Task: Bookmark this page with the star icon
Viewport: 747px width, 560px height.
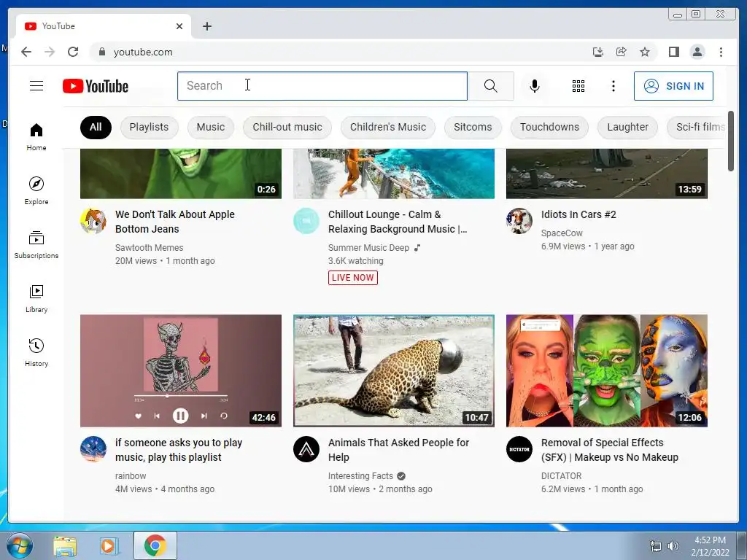Action: point(645,52)
